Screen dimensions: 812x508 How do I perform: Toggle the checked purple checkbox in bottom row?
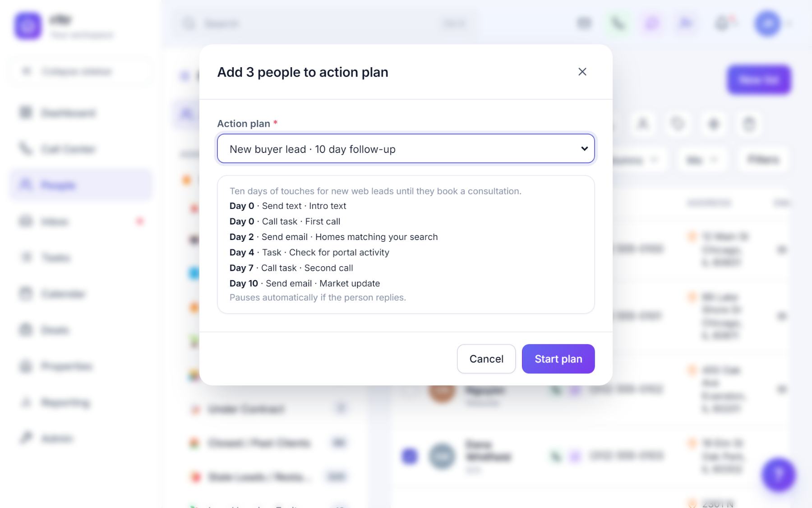click(x=410, y=456)
